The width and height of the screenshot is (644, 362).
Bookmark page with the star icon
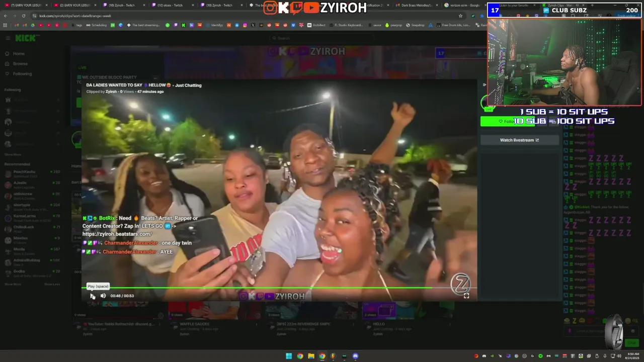point(460,16)
